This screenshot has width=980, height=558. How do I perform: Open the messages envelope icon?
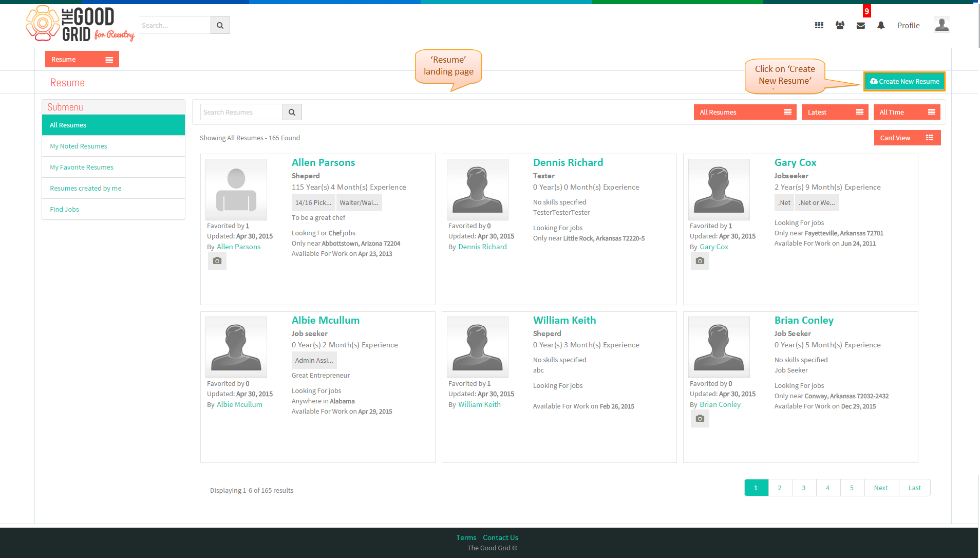coord(861,25)
